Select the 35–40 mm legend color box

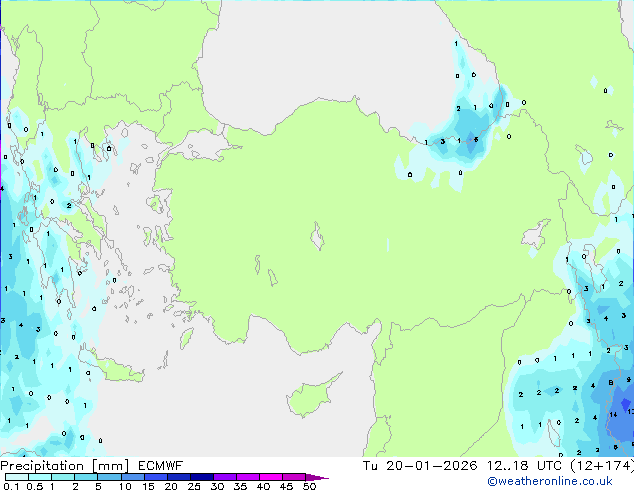coord(247,477)
